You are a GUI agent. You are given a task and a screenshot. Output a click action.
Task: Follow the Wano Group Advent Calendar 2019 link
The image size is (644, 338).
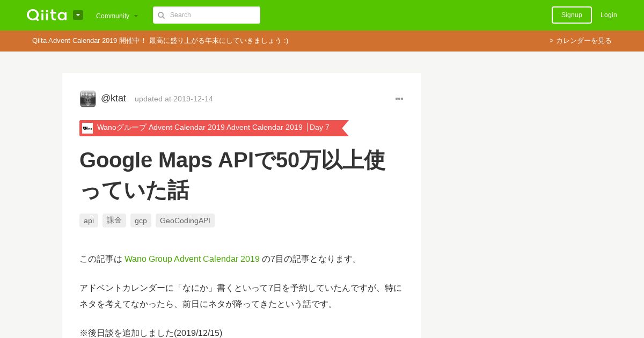tap(192, 259)
